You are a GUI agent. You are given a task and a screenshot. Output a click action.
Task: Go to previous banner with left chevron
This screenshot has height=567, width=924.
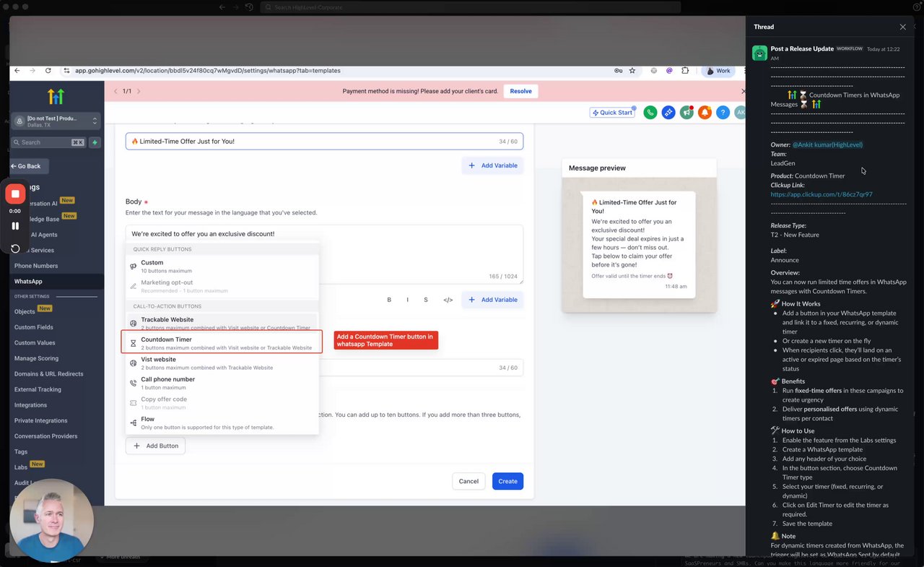tap(115, 91)
